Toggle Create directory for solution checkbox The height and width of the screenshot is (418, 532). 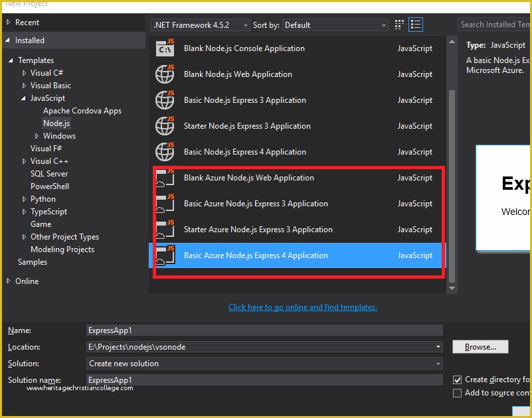click(x=458, y=380)
